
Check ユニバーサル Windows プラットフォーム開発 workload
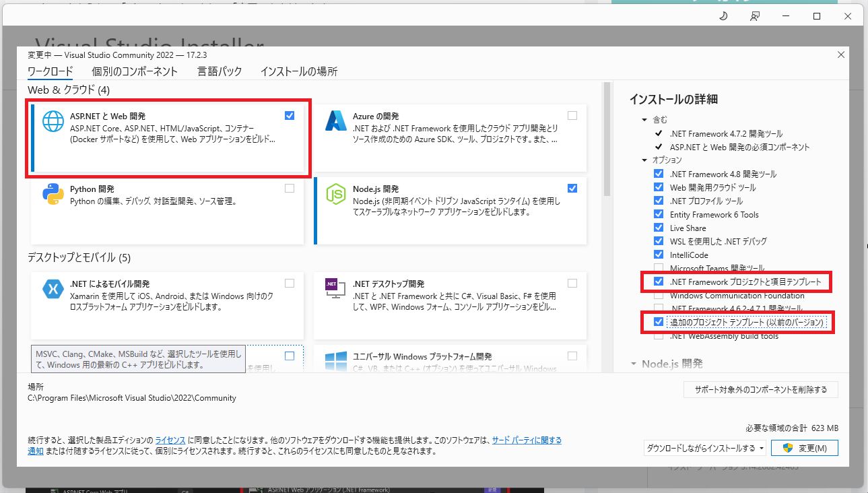[x=572, y=356]
